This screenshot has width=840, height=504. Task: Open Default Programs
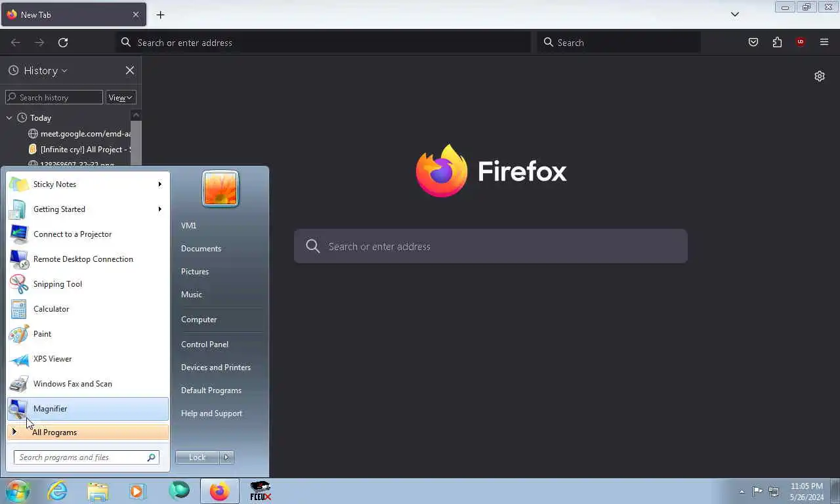(211, 390)
